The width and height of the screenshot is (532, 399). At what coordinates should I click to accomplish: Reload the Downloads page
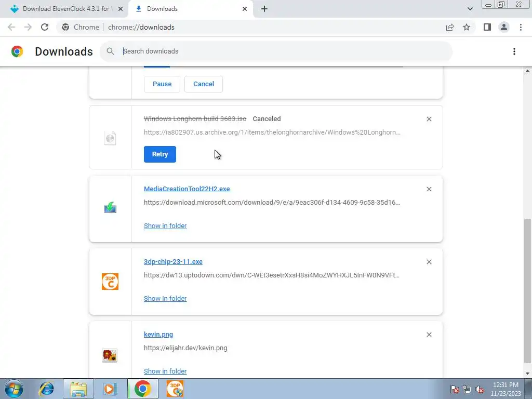[x=45, y=27]
